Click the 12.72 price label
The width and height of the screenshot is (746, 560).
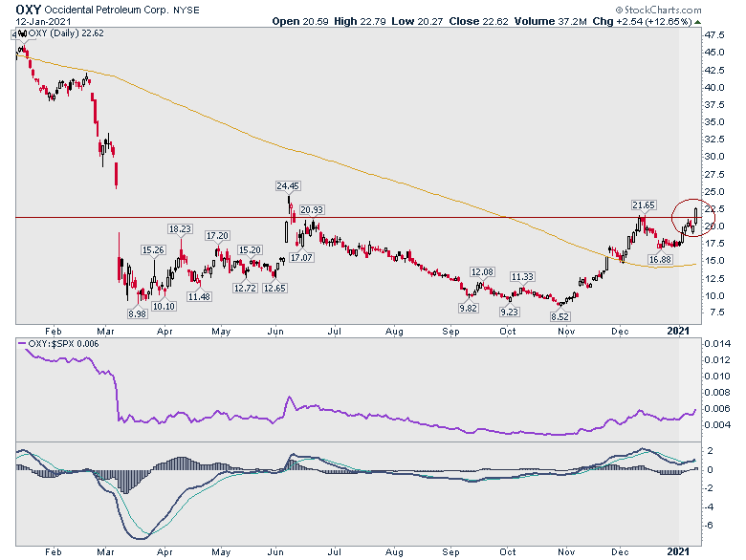[x=245, y=288]
